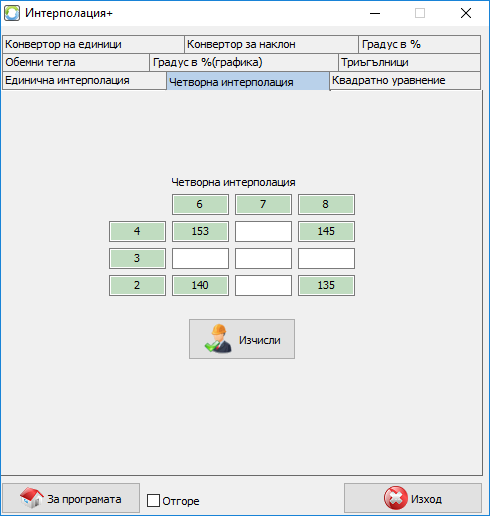The height and width of the screenshot is (516, 490).
Task: Click the field with value 140
Action: pyautogui.click(x=200, y=285)
